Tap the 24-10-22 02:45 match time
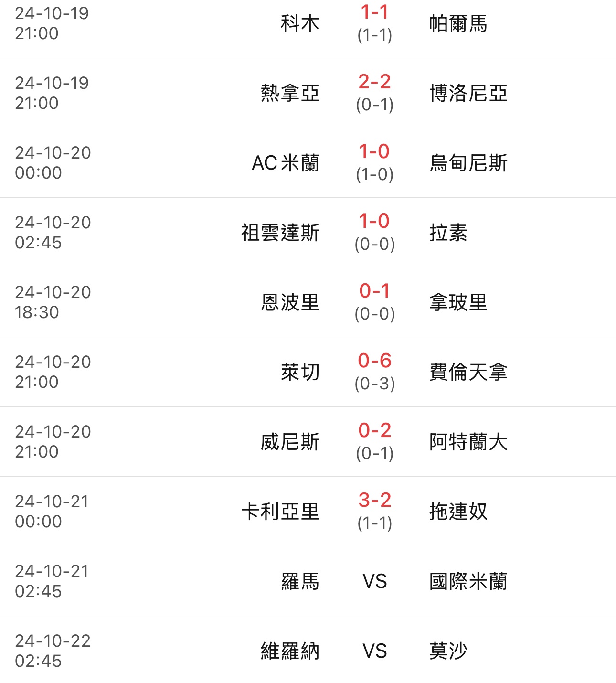The width and height of the screenshot is (616, 683). pos(53,651)
